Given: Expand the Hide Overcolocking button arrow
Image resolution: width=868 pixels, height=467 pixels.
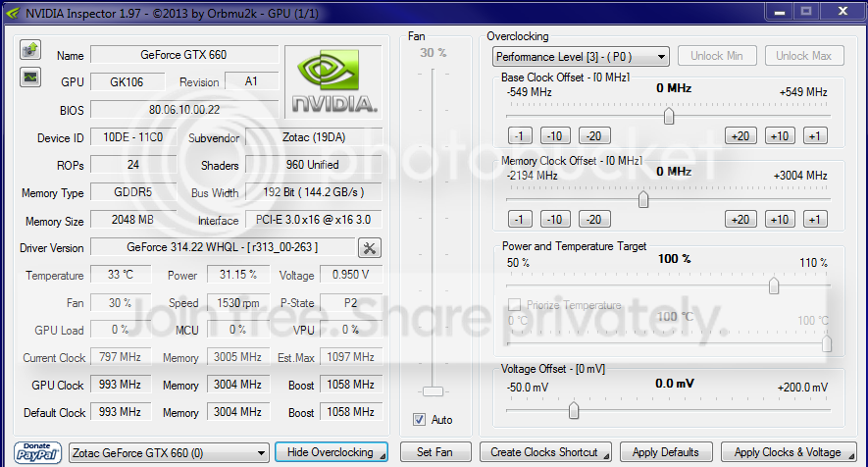Looking at the screenshot, I should coord(383,456).
